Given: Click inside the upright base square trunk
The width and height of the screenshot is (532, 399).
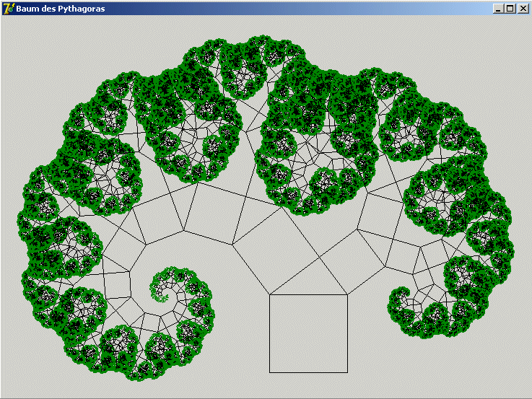Looking at the screenshot, I should pos(308,333).
